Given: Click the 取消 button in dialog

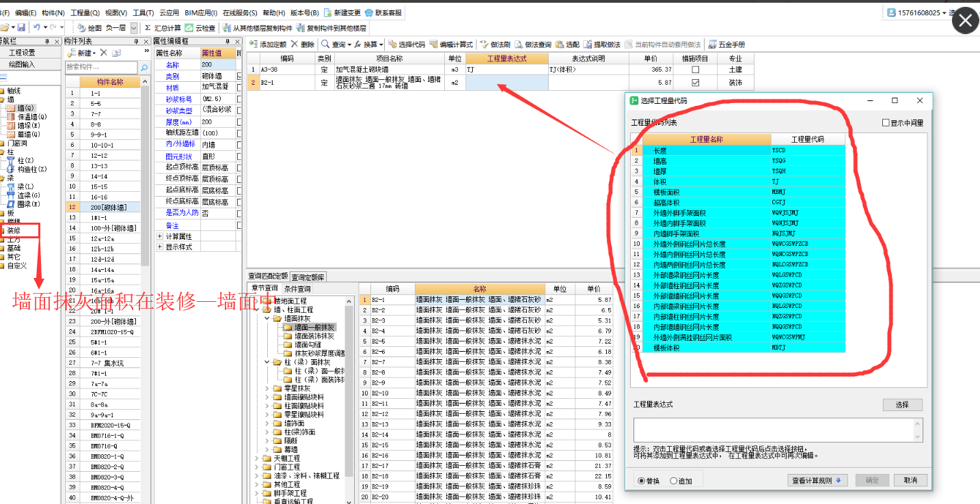Looking at the screenshot, I should point(910,480).
